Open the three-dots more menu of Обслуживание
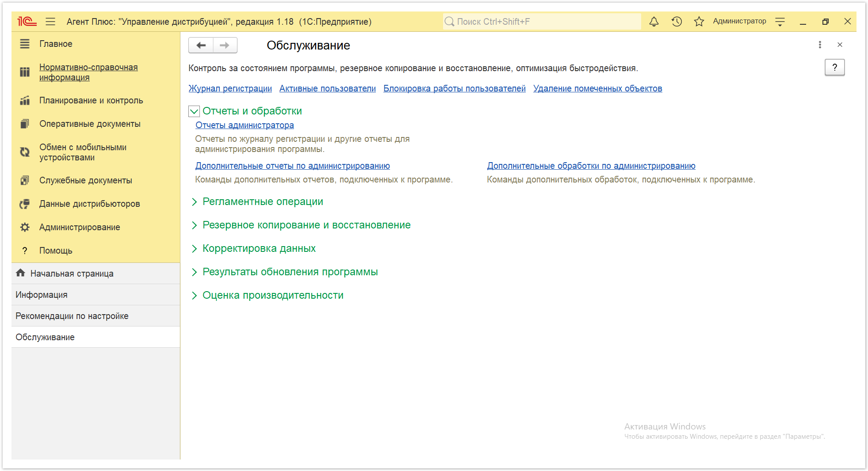868x471 pixels. pyautogui.click(x=820, y=45)
